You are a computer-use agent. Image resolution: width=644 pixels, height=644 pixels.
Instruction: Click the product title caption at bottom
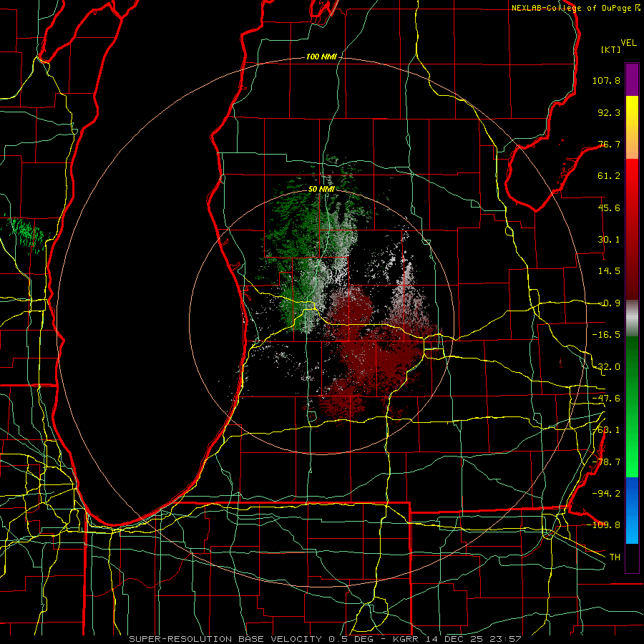326,639
